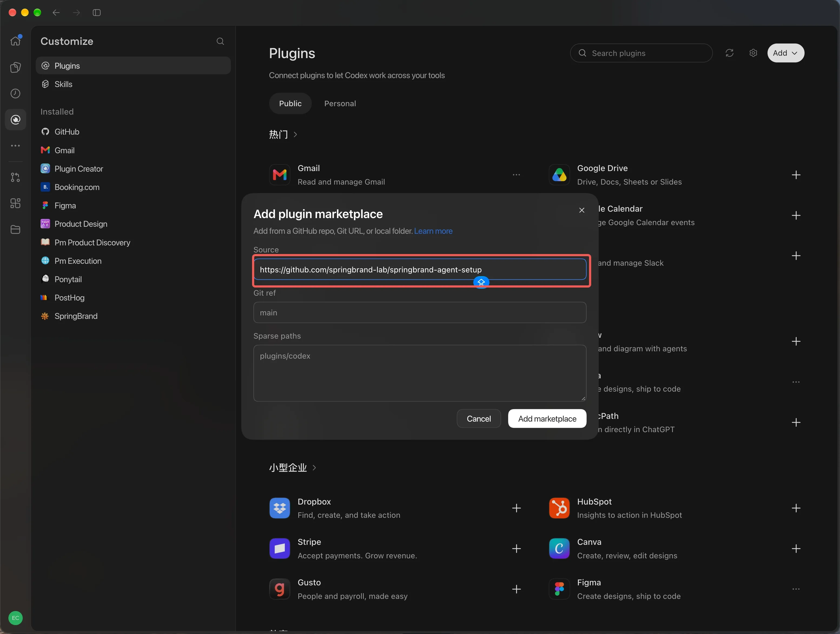Open installed PostHog plugin

(133, 298)
